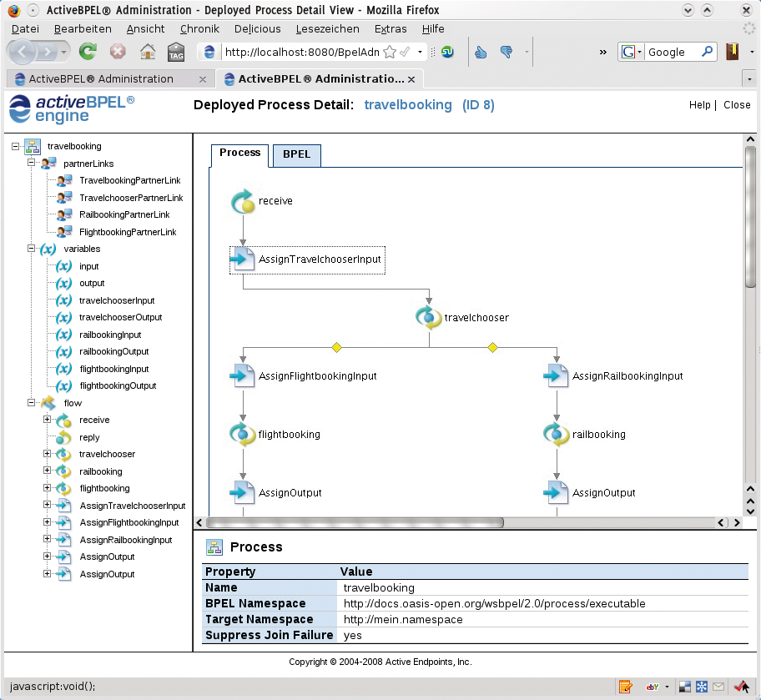
Task: Select the AssignTravelchooserInput icon in the diagram
Action: click(242, 259)
